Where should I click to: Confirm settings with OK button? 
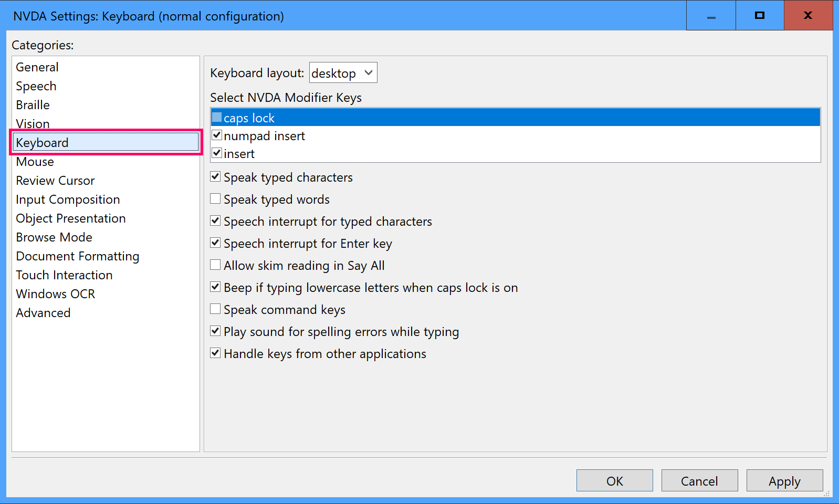615,480
